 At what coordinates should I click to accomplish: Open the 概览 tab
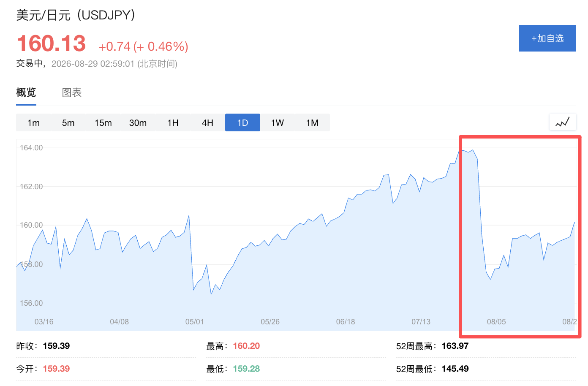[x=26, y=92]
